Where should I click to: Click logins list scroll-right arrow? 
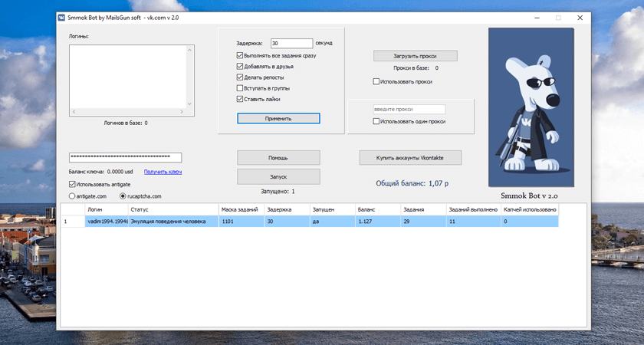(182, 112)
